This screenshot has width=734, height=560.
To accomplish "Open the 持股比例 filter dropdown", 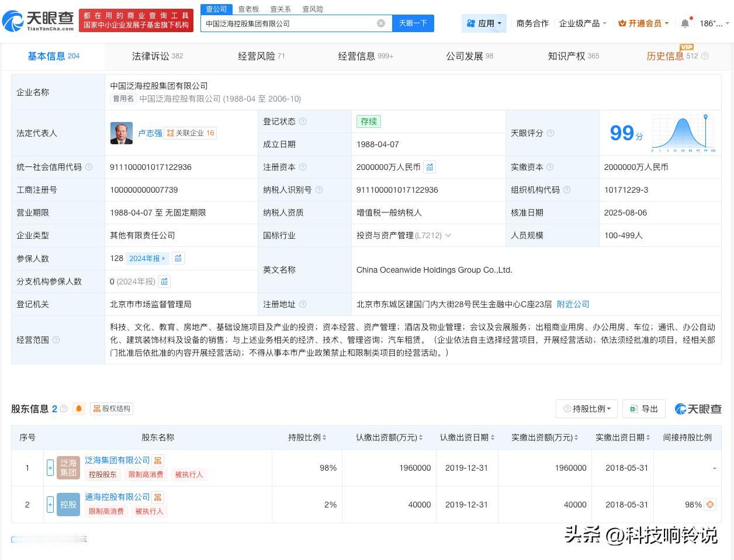I will (x=587, y=409).
